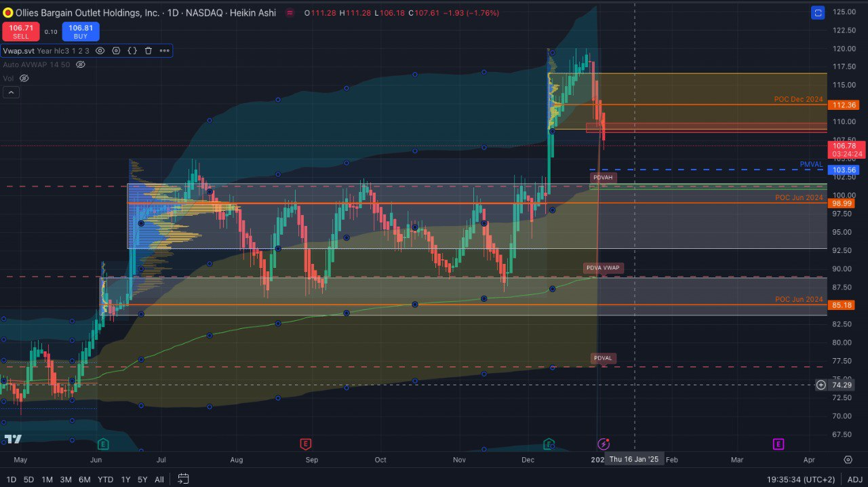Click the Auto AVWAP indicator name
Viewport: 868px width, 487px height.
click(26, 64)
